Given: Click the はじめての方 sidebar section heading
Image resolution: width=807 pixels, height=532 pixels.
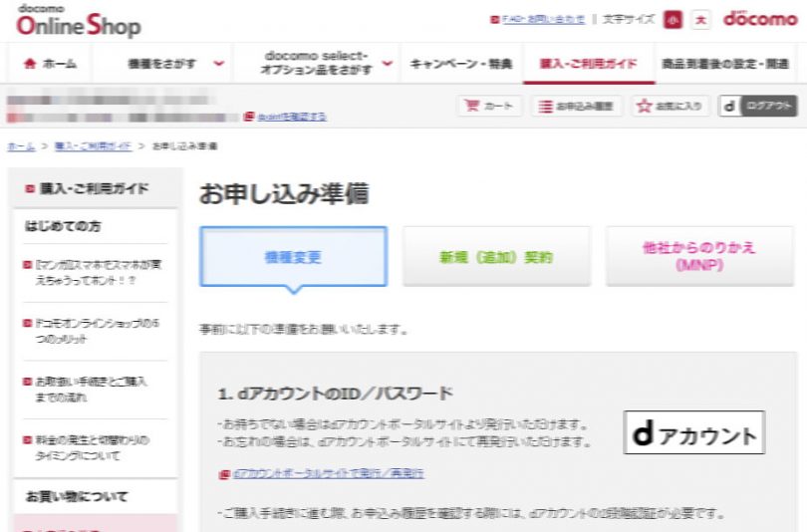Looking at the screenshot, I should point(63,226).
